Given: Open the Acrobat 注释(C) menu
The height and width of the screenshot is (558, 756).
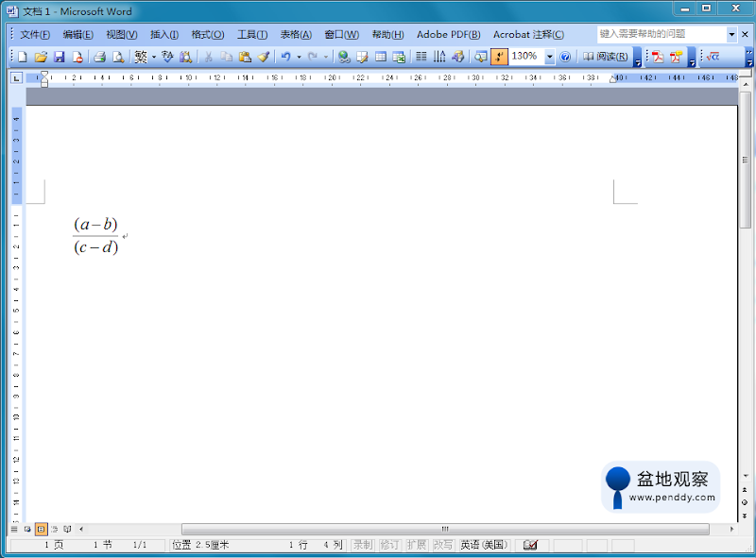Looking at the screenshot, I should tap(528, 35).
